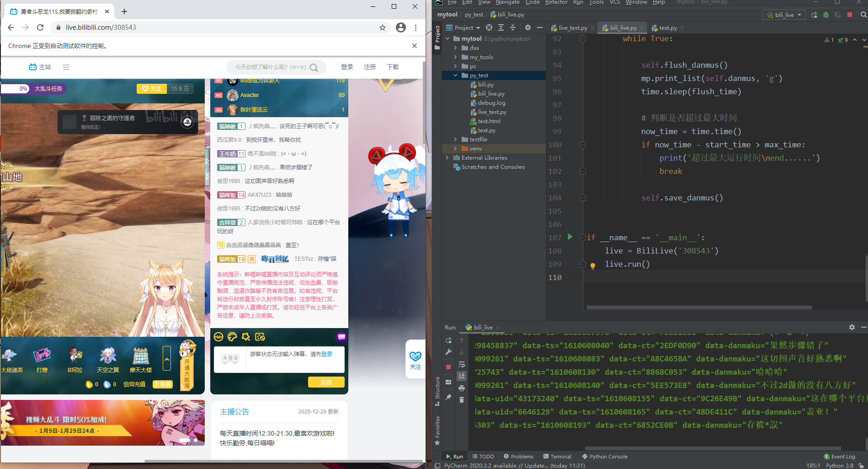The image size is (868, 469).
Task: Restore layout icon in the Run panel
Action: 448,383
